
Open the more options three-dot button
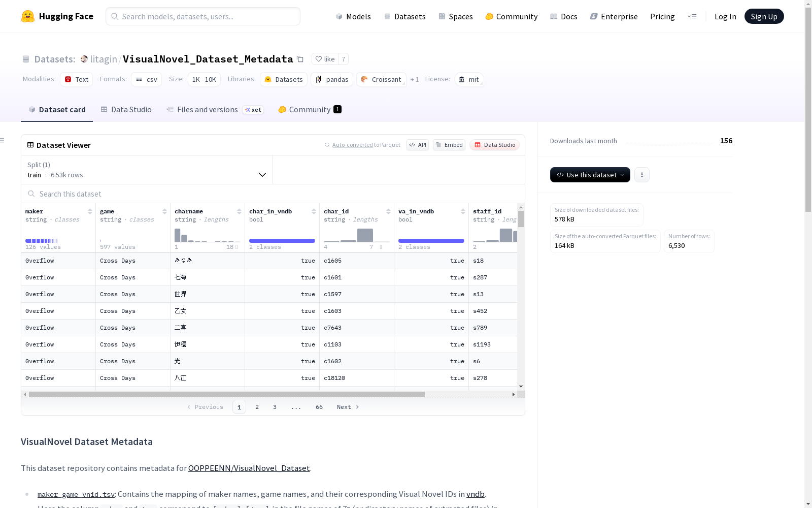[x=642, y=175]
